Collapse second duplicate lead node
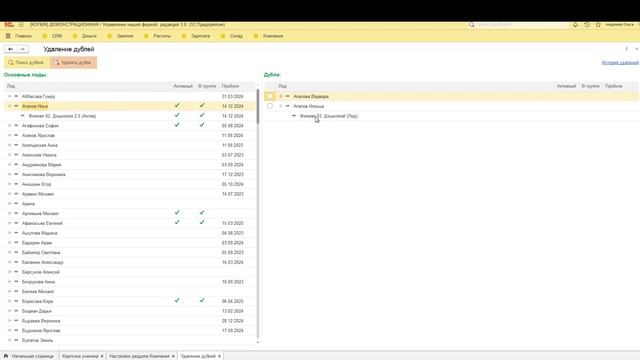 tap(281, 106)
